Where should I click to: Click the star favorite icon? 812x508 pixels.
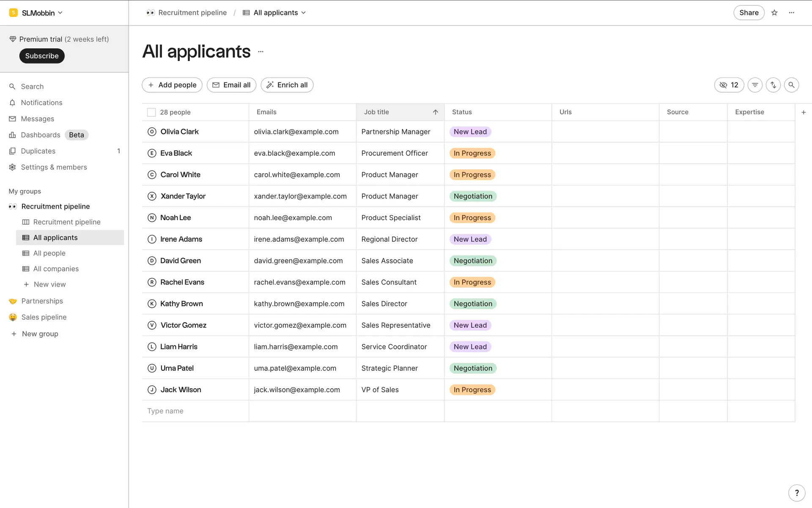coord(774,13)
